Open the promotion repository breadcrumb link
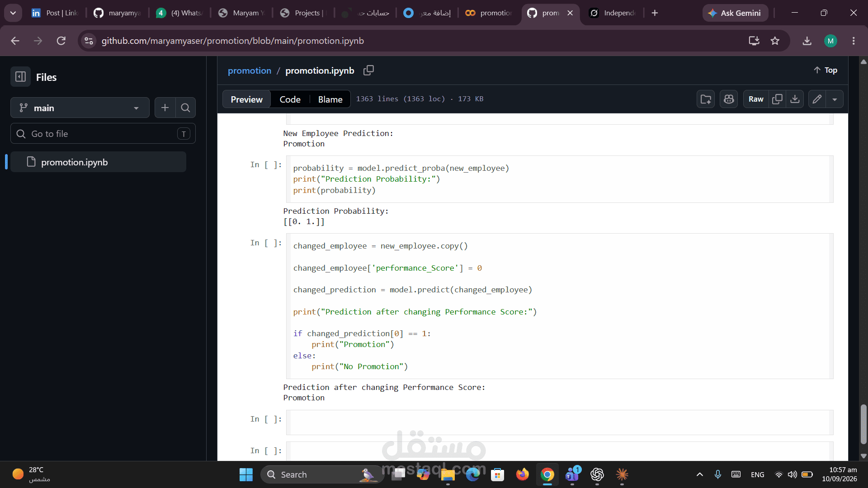868x488 pixels. [x=250, y=70]
